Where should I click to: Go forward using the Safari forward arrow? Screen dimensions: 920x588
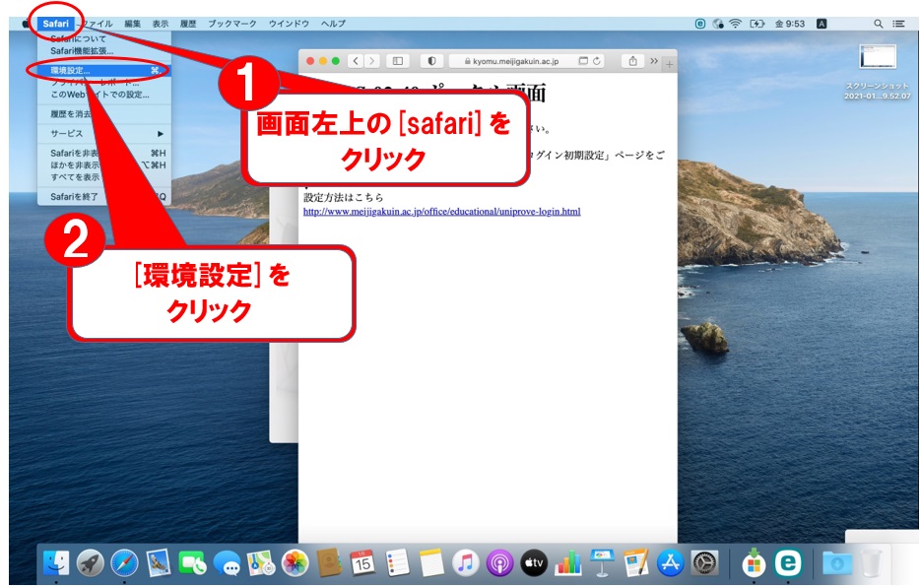(372, 61)
